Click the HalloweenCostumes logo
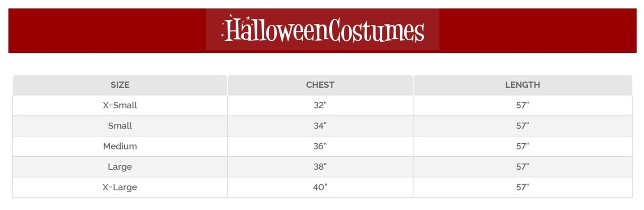644x210 pixels. coord(322,30)
